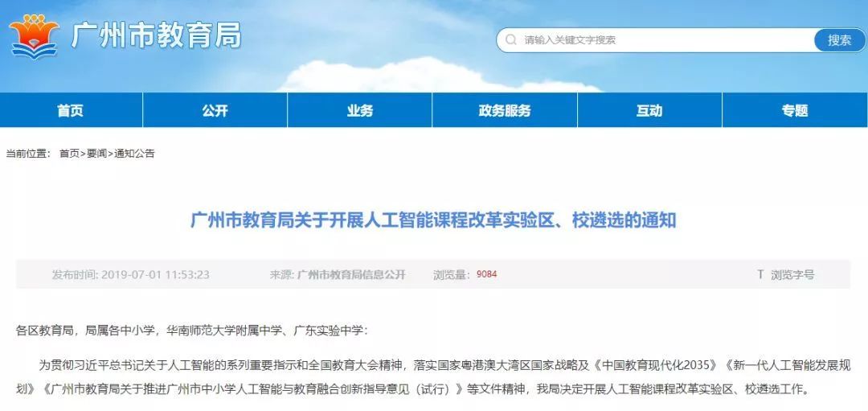Click the T font-size icon

(x=760, y=274)
